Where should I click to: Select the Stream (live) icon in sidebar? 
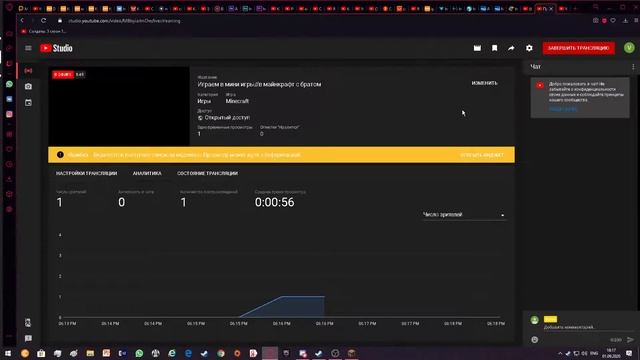click(x=28, y=71)
